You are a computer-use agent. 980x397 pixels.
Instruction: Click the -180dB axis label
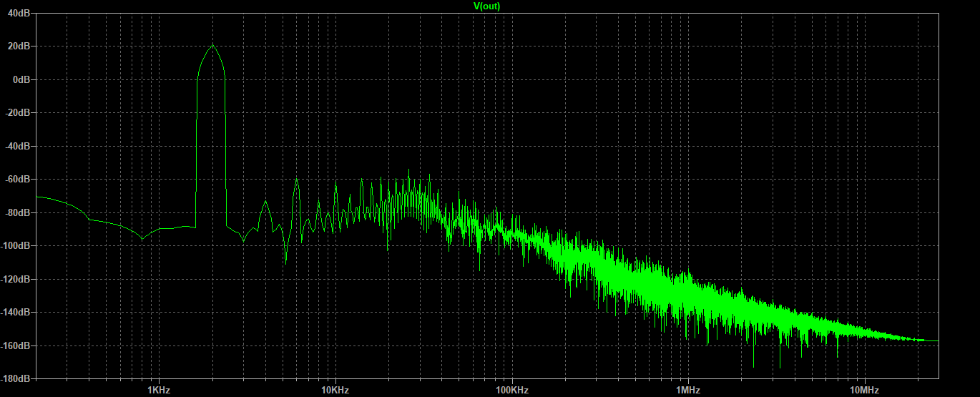point(16,378)
